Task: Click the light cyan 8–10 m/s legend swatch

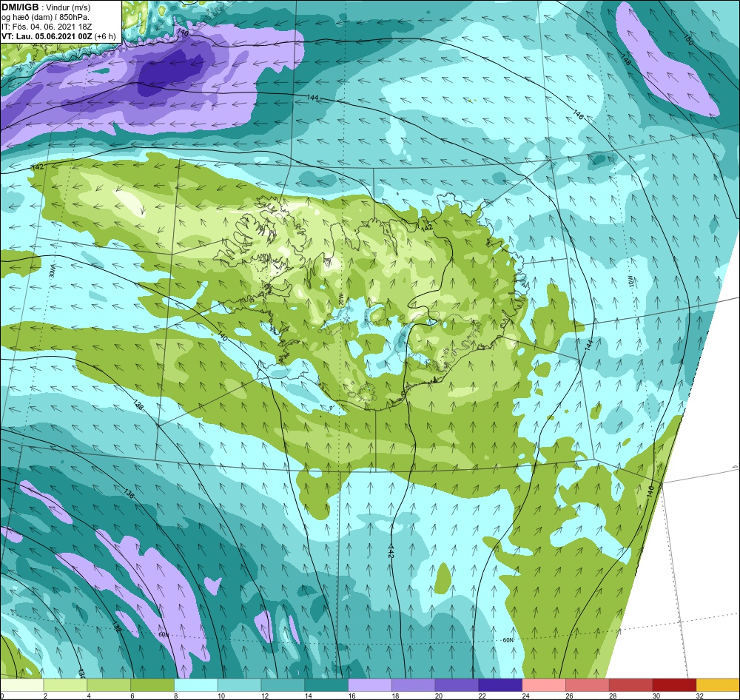Action: tap(196, 685)
